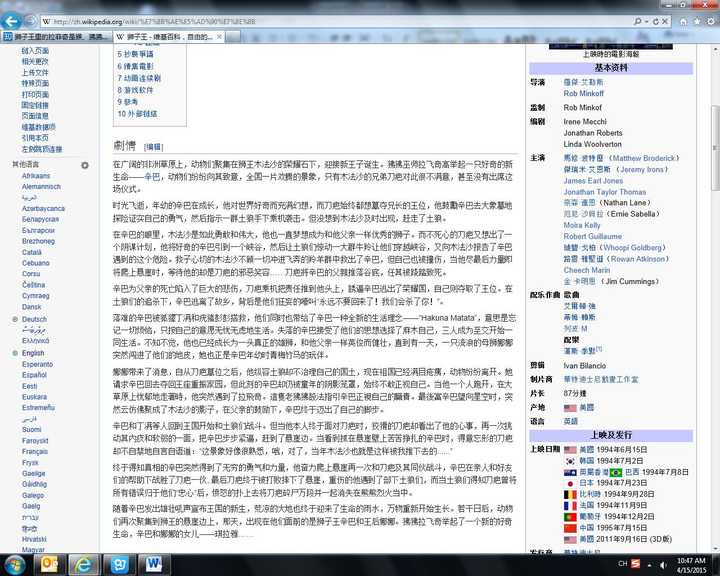Open the Jonathan Taylor Thomas link
720x576 pixels.
(x=605, y=192)
